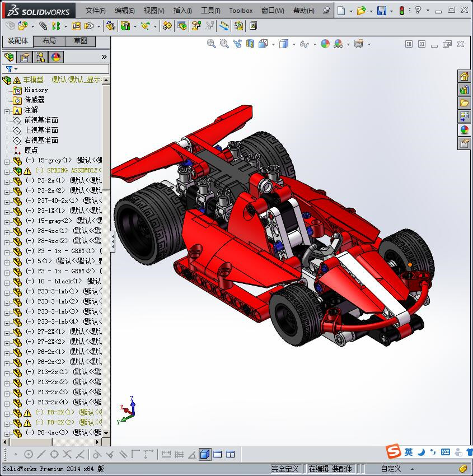Select the Zoom to Fit tool
This screenshot has width=473, height=476.
pos(212,44)
